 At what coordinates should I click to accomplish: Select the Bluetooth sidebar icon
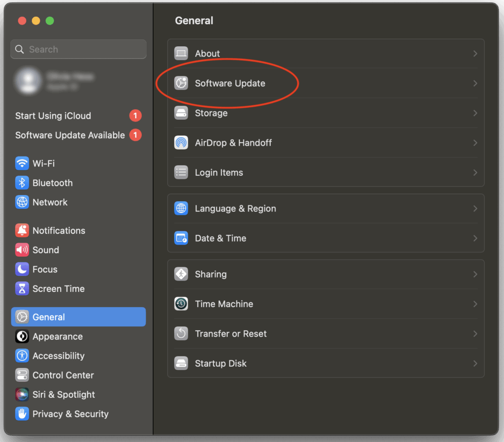[x=22, y=183]
